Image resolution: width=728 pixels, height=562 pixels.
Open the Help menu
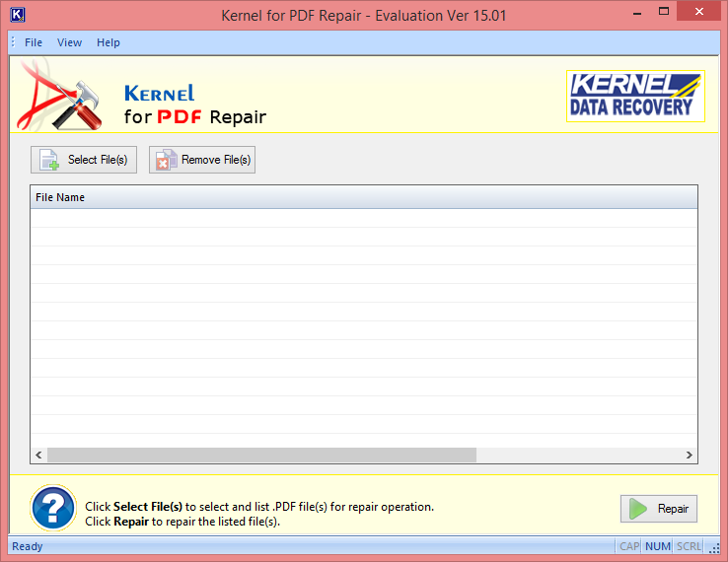[109, 42]
